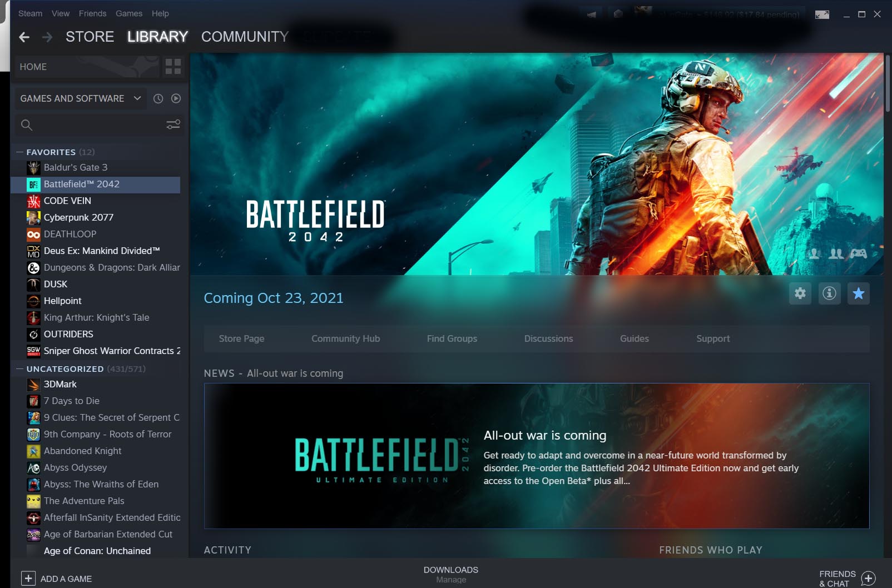Open the Support link

pyautogui.click(x=713, y=338)
